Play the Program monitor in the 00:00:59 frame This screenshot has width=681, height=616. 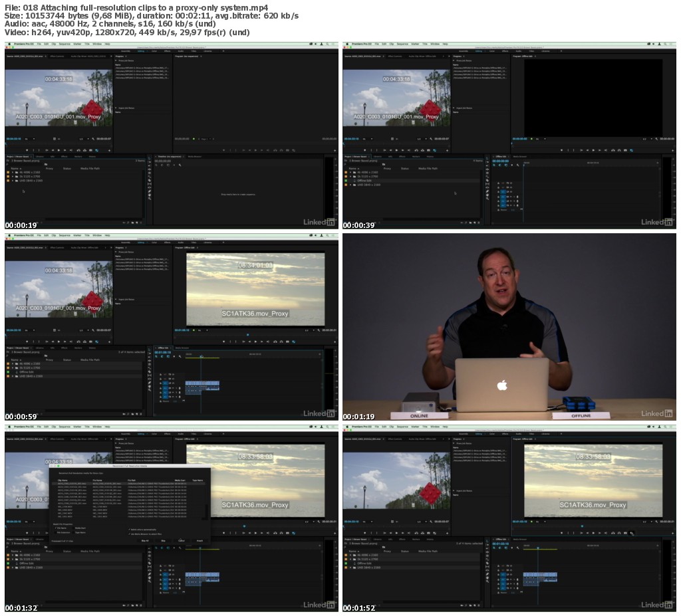255,342
